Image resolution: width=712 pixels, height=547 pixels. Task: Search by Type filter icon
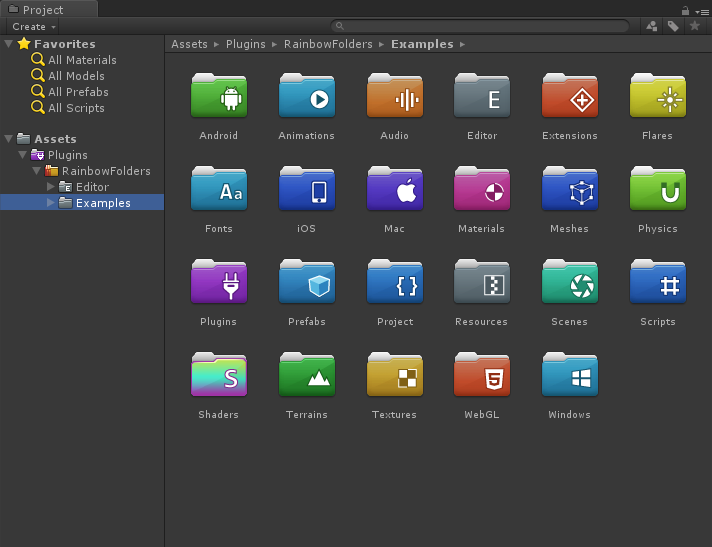coord(652,26)
